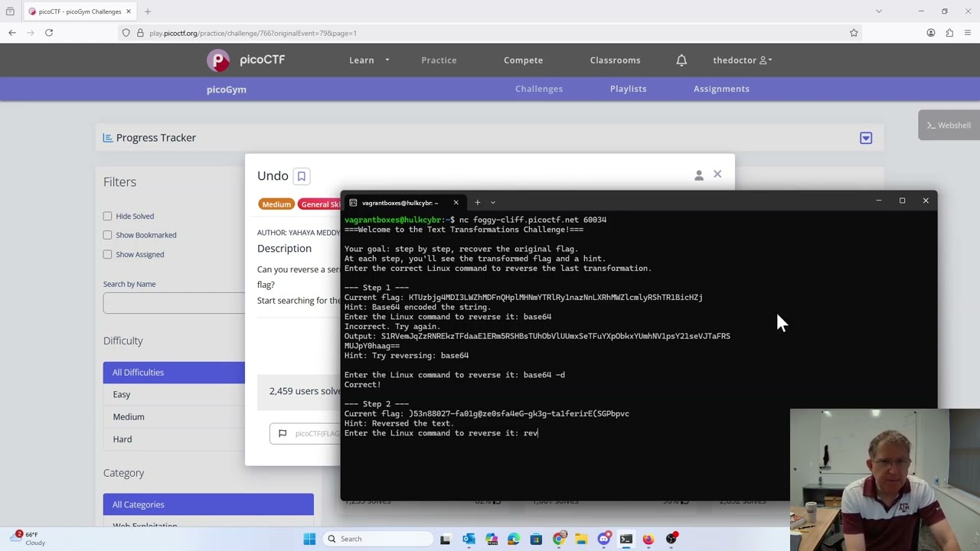Click the site security shield icon
This screenshot has width=980, height=551.
[x=126, y=33]
